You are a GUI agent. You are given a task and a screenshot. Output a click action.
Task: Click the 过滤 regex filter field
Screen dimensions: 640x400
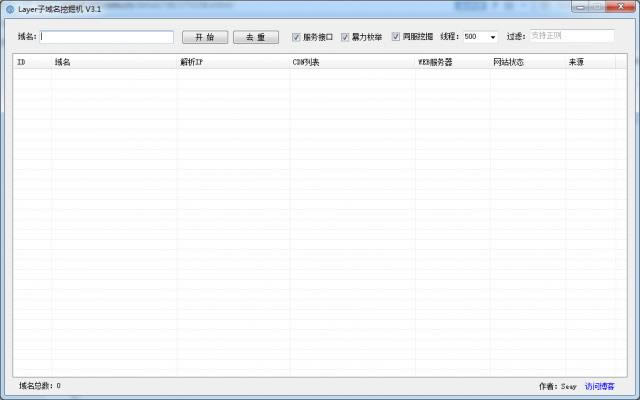[x=570, y=36]
